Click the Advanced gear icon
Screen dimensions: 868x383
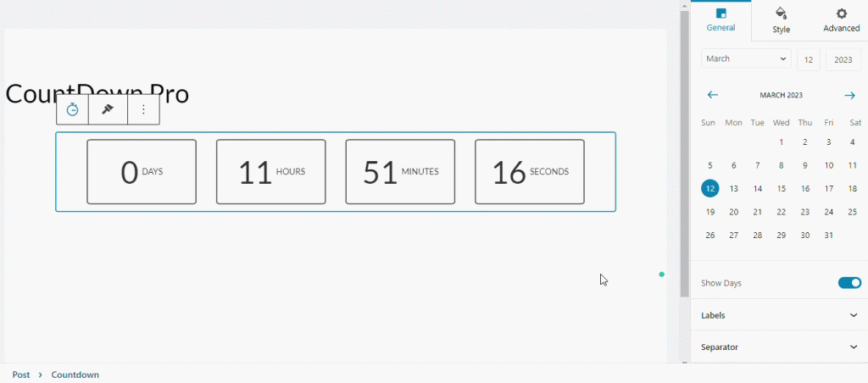coord(841,14)
